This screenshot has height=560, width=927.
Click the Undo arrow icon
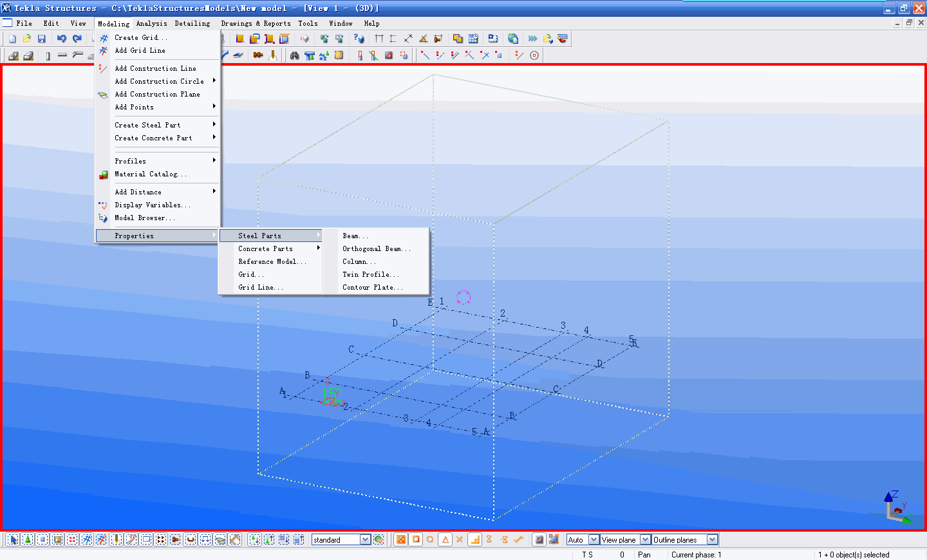click(61, 39)
